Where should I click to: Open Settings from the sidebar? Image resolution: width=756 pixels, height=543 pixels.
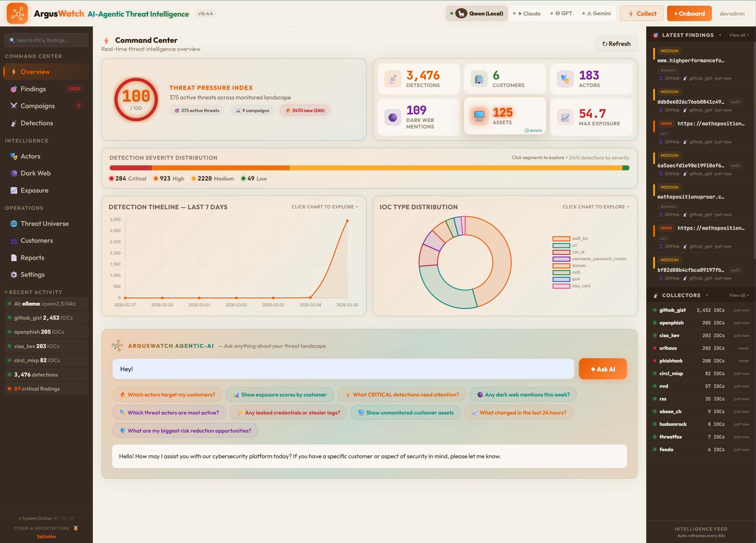click(x=32, y=274)
